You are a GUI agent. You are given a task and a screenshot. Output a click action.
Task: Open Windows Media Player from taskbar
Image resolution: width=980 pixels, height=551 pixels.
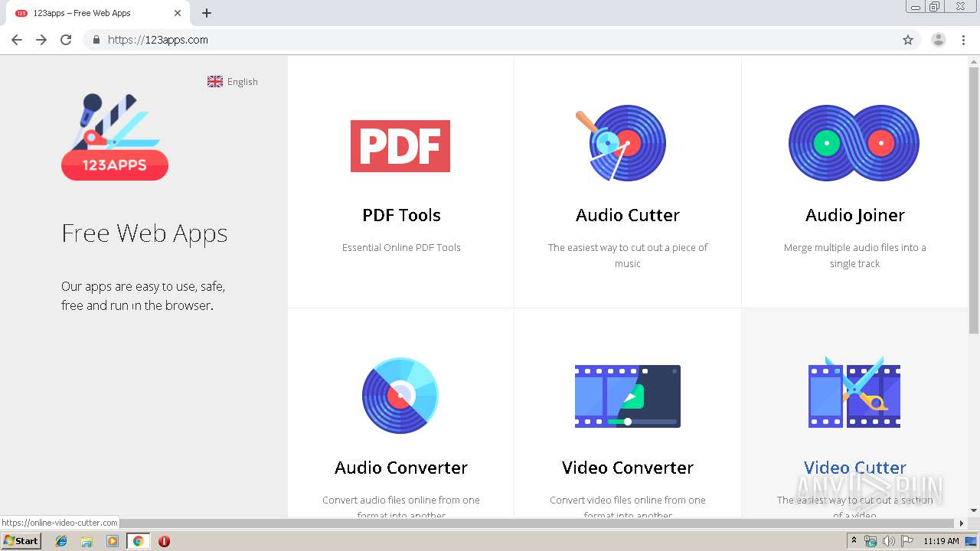pos(113,541)
